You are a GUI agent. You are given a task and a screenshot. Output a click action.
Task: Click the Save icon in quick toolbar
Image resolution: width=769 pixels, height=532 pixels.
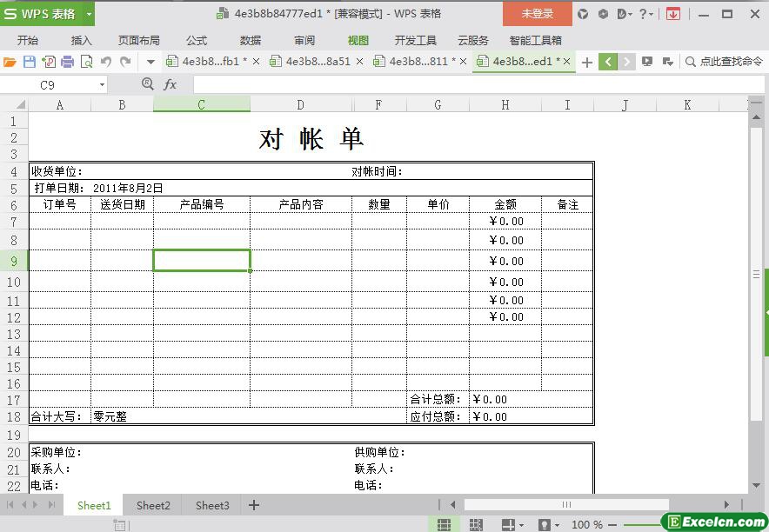(x=29, y=62)
